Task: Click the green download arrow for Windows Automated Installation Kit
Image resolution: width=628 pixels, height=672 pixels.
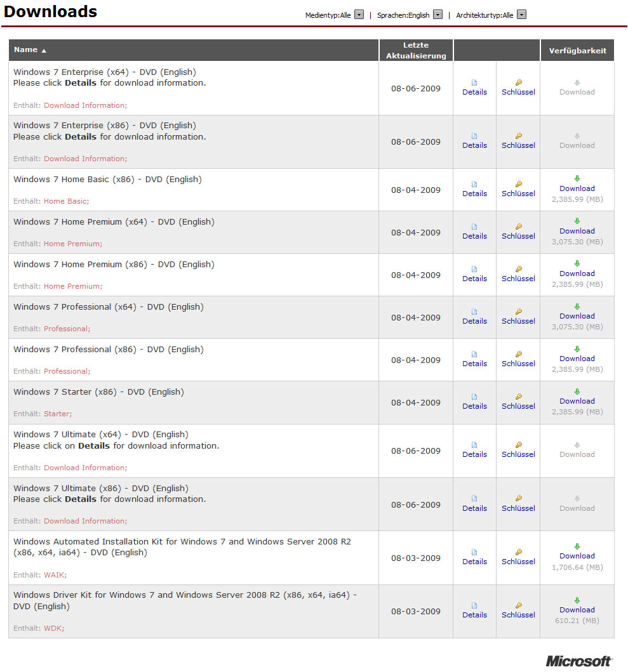Action: pyautogui.click(x=577, y=546)
